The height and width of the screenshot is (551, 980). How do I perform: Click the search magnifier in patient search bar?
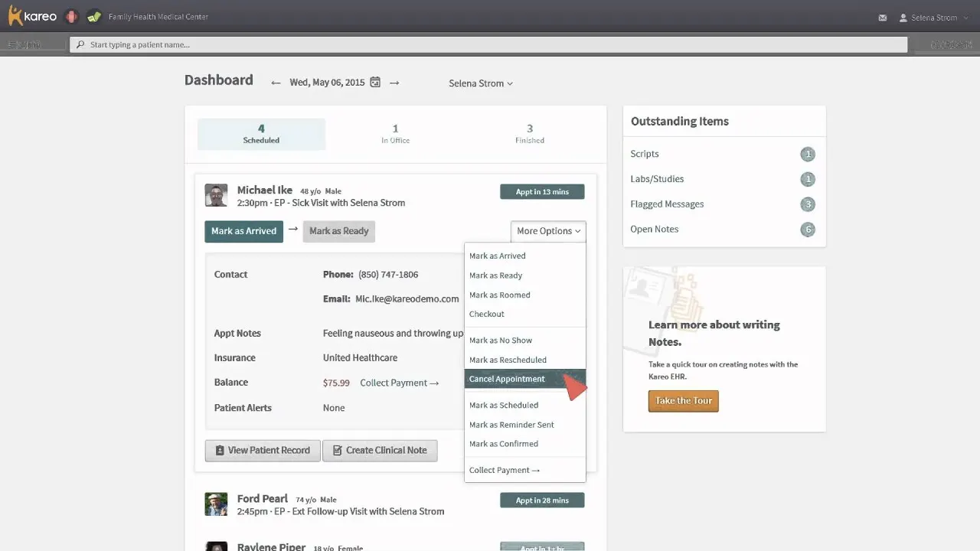click(x=80, y=44)
